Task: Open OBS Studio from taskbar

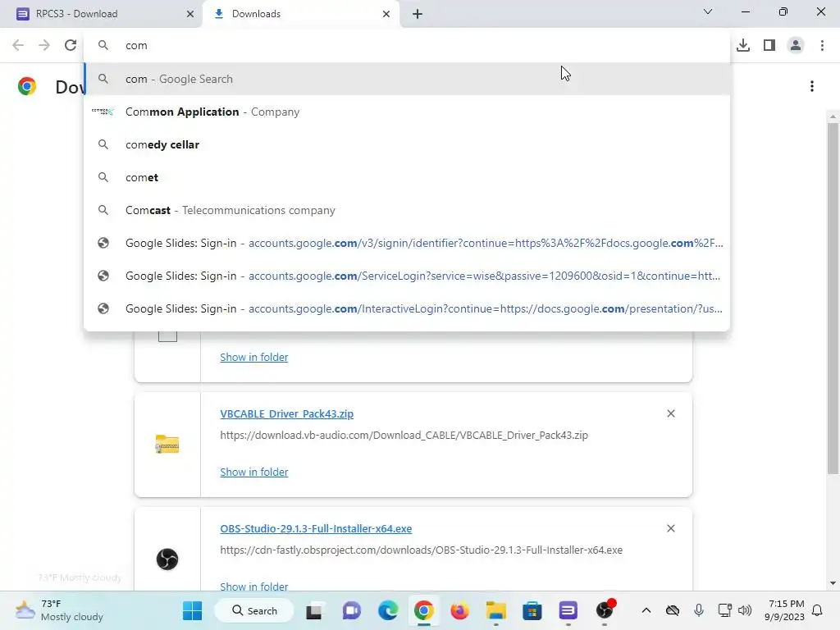Action: tap(605, 610)
